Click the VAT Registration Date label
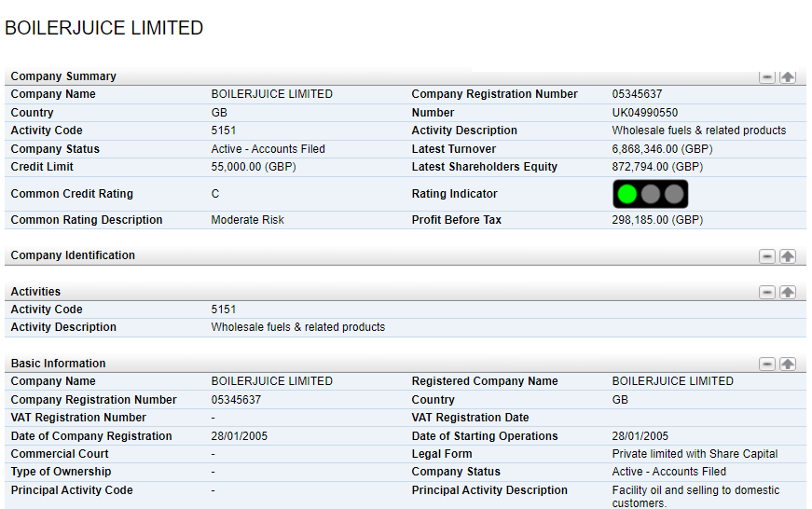The image size is (812, 509). coord(470,418)
